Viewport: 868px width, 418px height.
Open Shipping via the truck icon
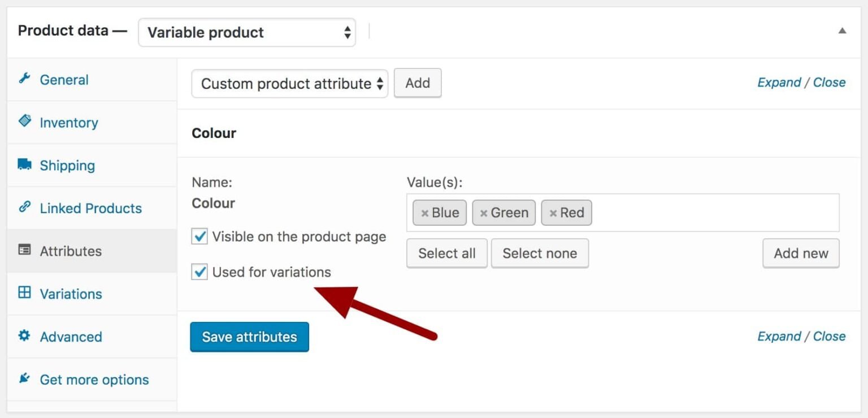pos(24,165)
